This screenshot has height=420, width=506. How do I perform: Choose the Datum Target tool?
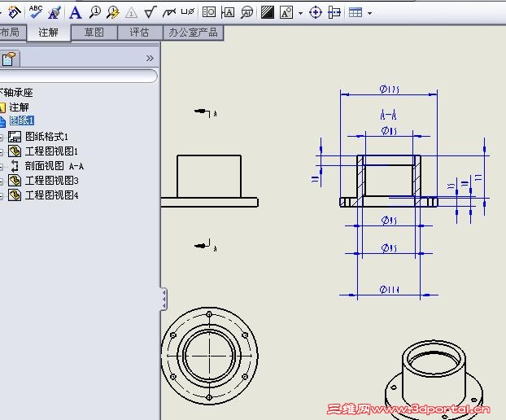coord(246,12)
